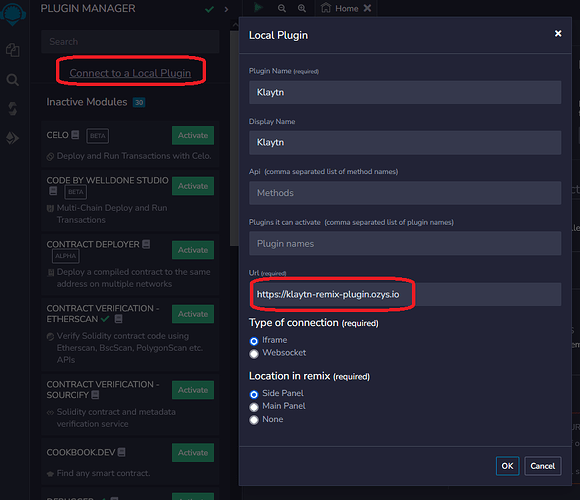Image resolution: width=580 pixels, height=500 pixels.
Task: Click the Url input field
Action: (x=405, y=294)
